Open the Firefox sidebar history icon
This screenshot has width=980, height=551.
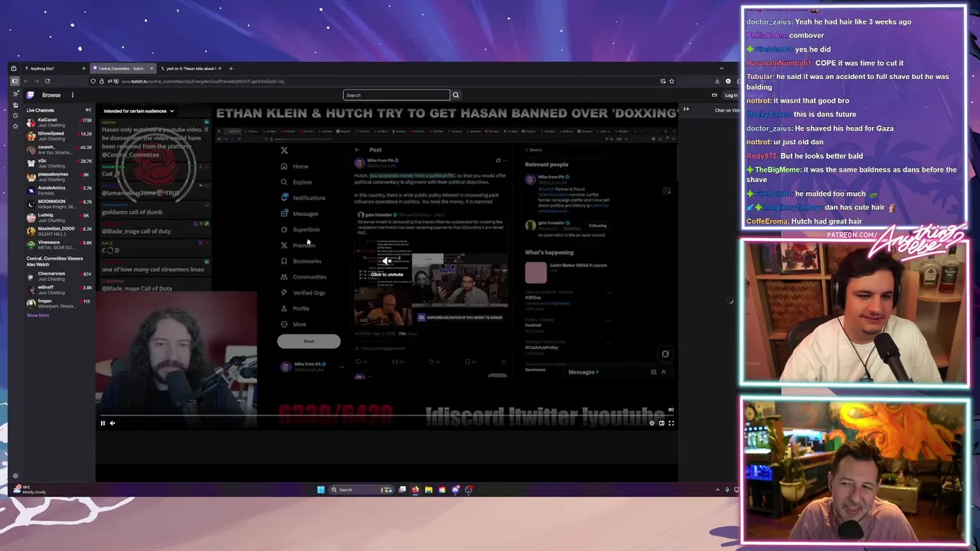15,116
